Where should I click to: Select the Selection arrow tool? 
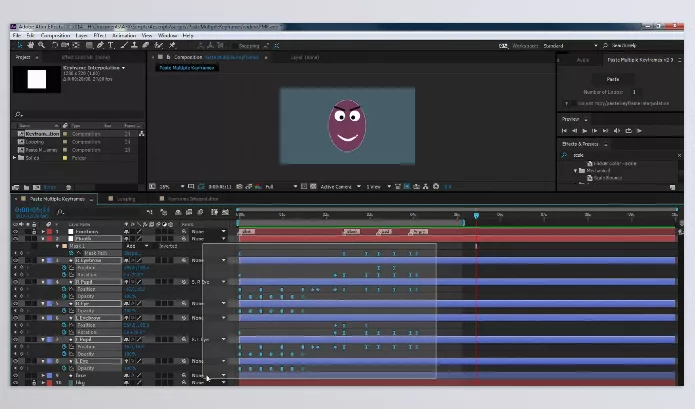tap(20, 45)
